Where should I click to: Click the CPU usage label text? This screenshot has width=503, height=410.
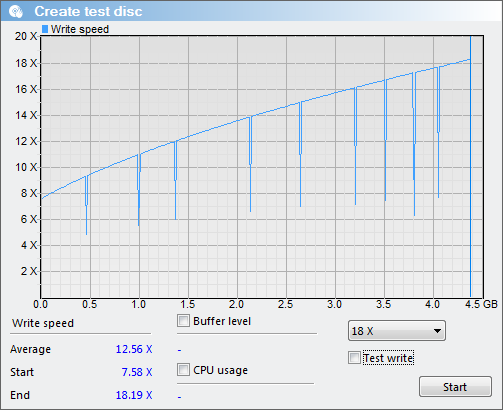pos(221,370)
